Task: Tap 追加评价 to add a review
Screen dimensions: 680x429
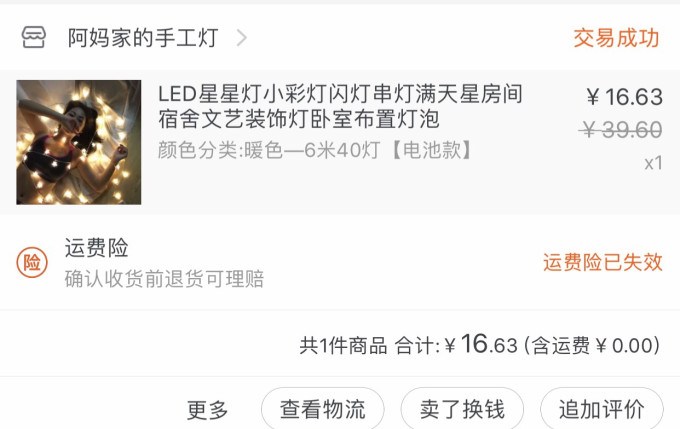Action: [601, 409]
